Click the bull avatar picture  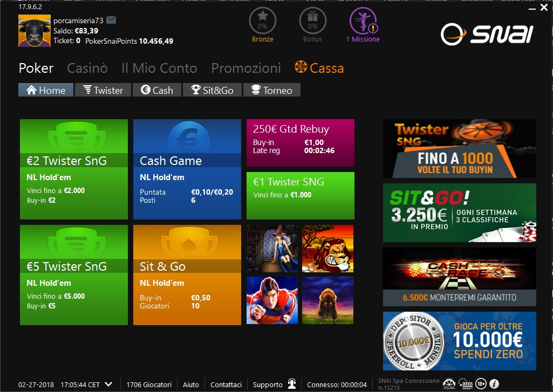point(35,31)
